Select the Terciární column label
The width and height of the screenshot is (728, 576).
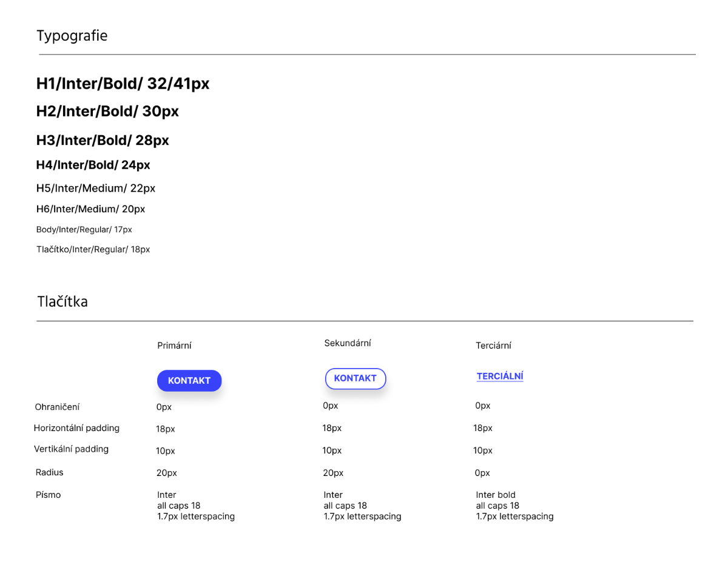pos(493,346)
